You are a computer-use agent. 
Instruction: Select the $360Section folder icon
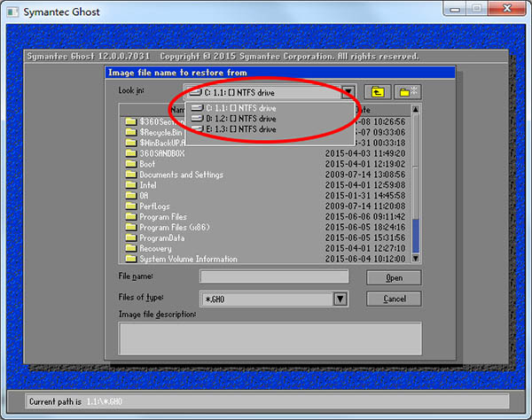point(130,121)
